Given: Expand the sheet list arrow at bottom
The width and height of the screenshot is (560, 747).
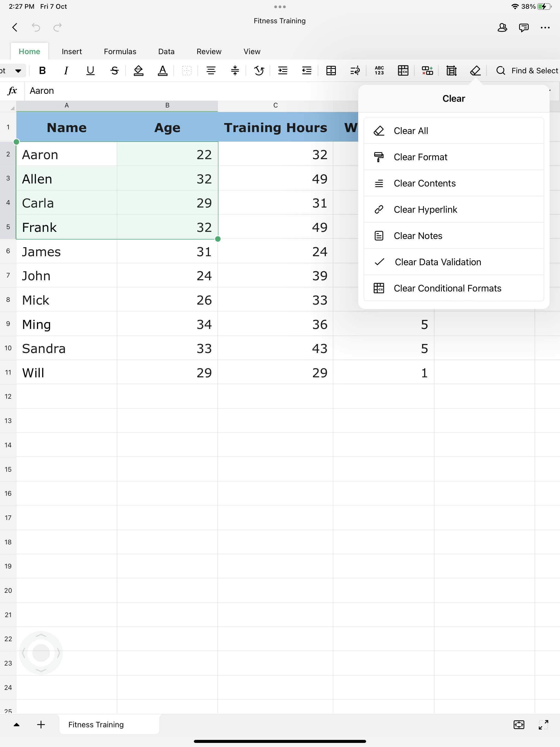Looking at the screenshot, I should click(x=16, y=724).
